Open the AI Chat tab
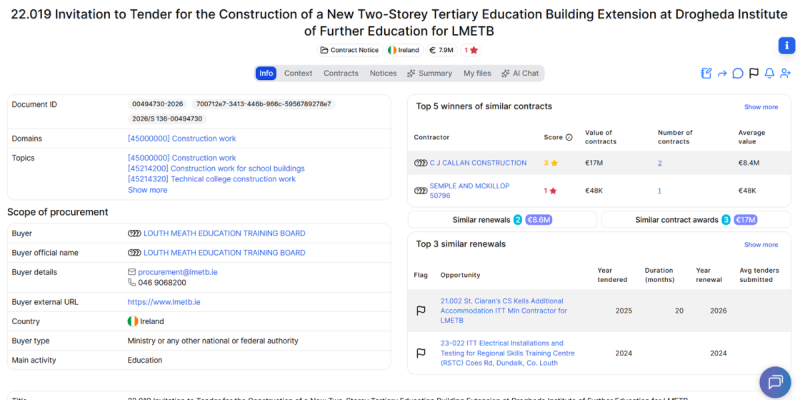Image resolution: width=800 pixels, height=400 pixels. pyautogui.click(x=520, y=73)
